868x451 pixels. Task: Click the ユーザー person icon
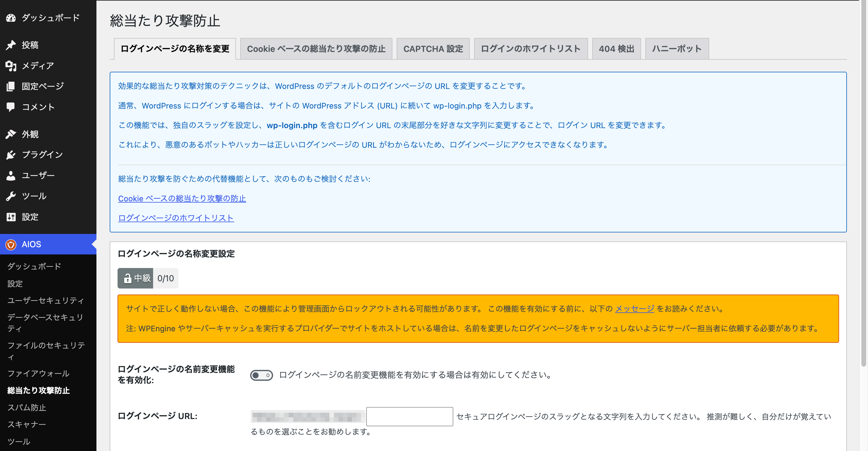pos(11,176)
